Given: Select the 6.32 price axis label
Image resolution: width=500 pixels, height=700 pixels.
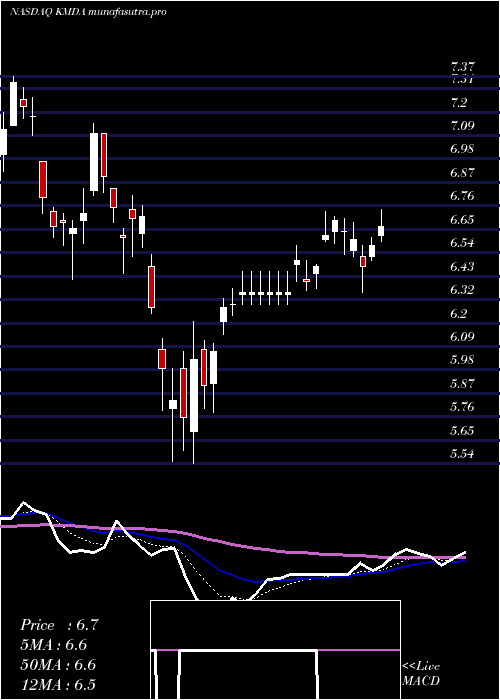Looking at the screenshot, I should point(462,290).
